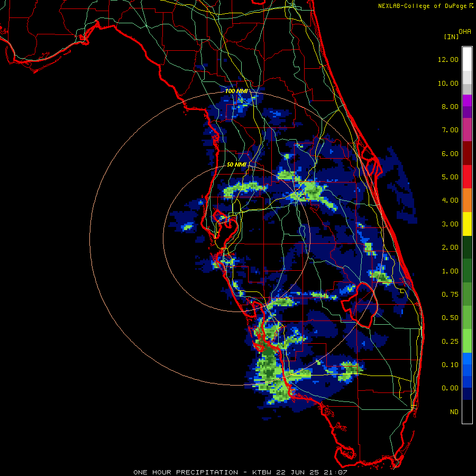Click the 5.00 legend value
This screenshot has width=476, height=476.
pos(450,177)
